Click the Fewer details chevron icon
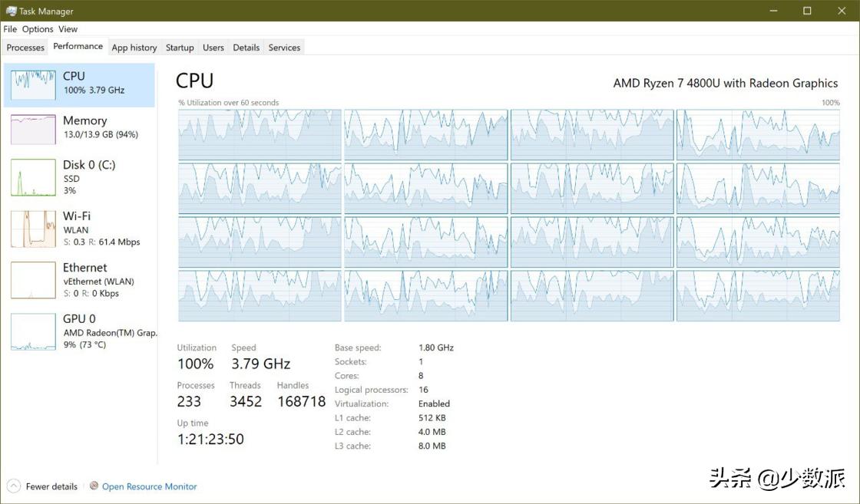Screen dimensions: 860x504 point(14,486)
